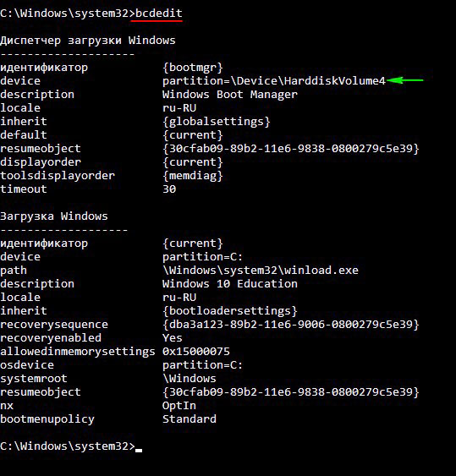The image size is (456, 476).
Task: Click the bootmenupolicy Standard value
Action: (190, 419)
